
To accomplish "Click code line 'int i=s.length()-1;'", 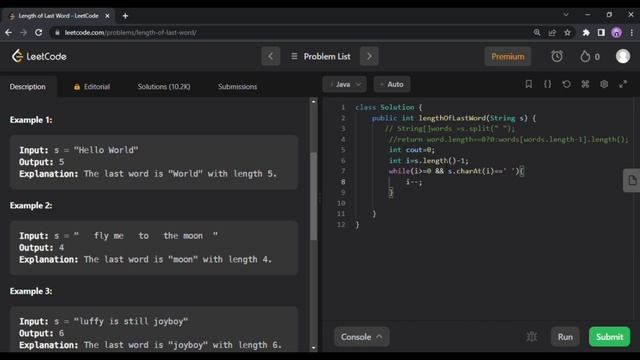I will pos(429,160).
